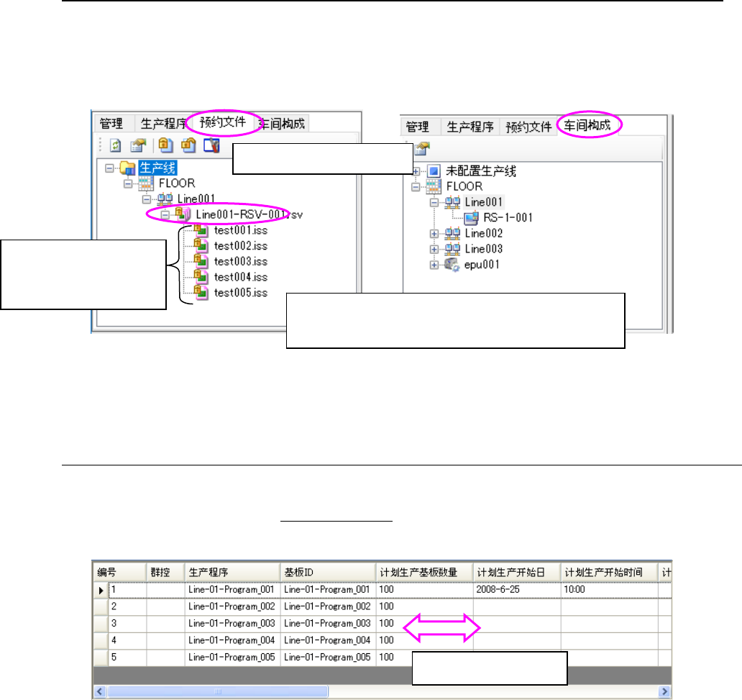Collapse the FLOOR node in right tree

(416, 187)
